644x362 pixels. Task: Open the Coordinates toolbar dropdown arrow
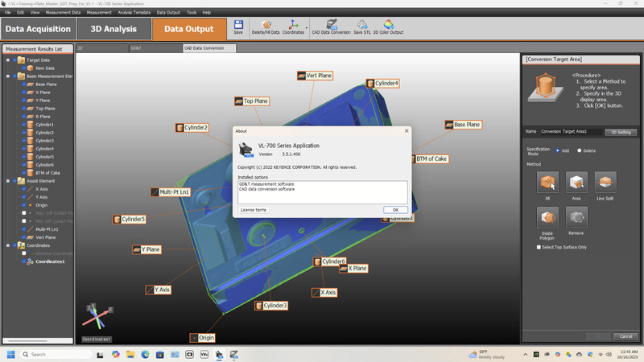[307, 28]
